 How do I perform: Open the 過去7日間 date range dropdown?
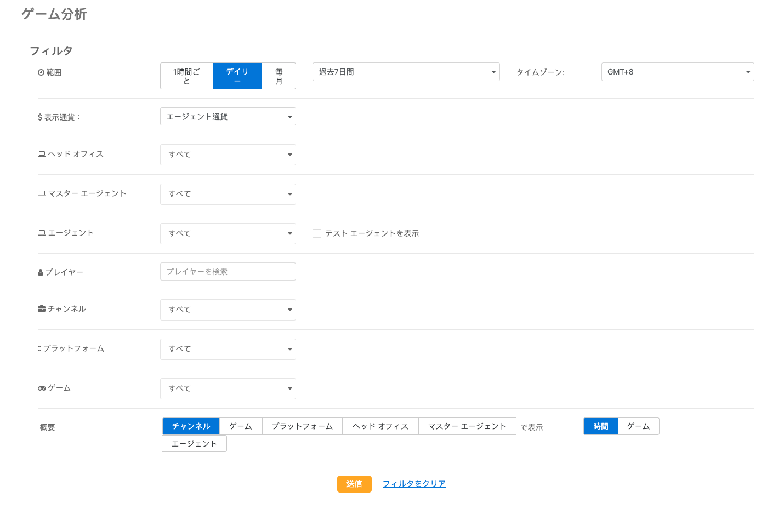point(406,72)
